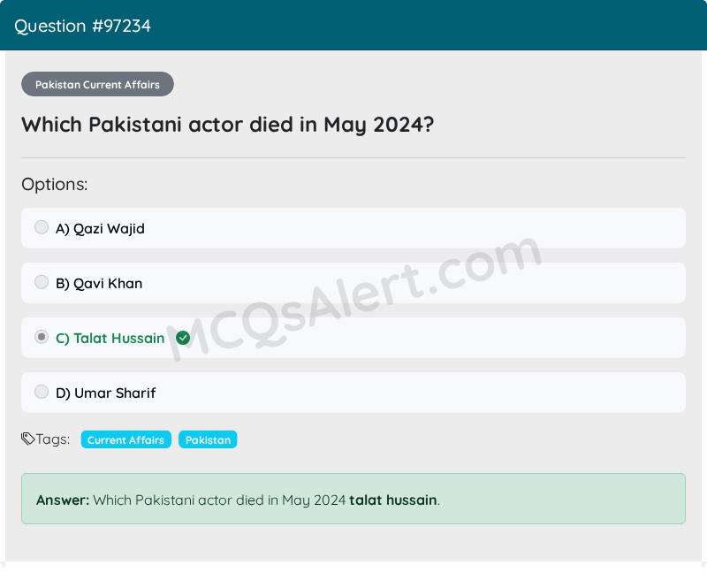This screenshot has width=707, height=588.
Task: Click green checkmark icon beside Talat Hussain
Action: click(x=183, y=338)
